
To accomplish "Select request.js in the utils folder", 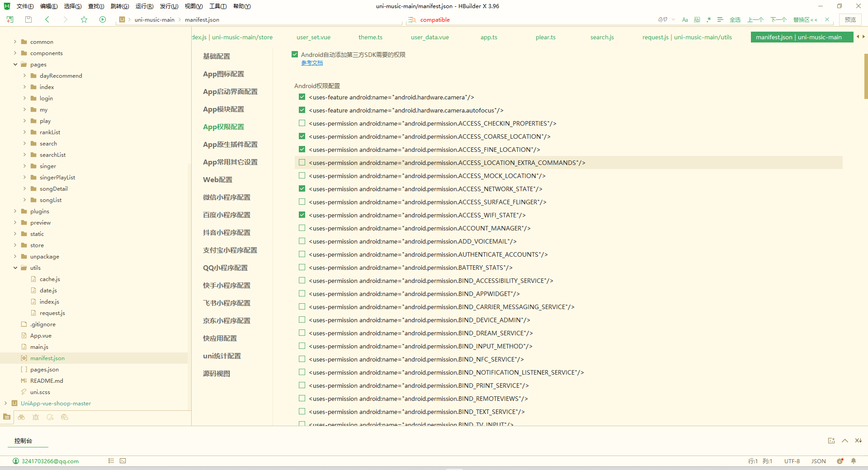I will 52,313.
